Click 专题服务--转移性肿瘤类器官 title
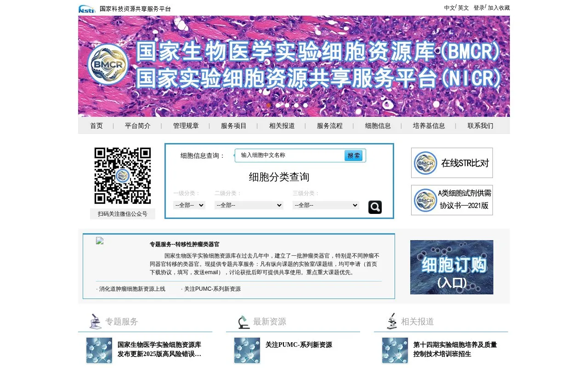588x368 pixels. 185,244
